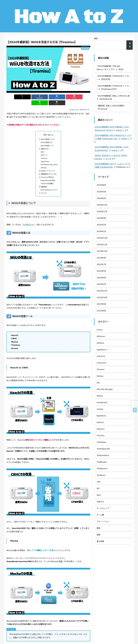Click the WiiUの改造とは diagram image
Image resolution: width=138 pixels, height=644 pixels.
(48, 275)
